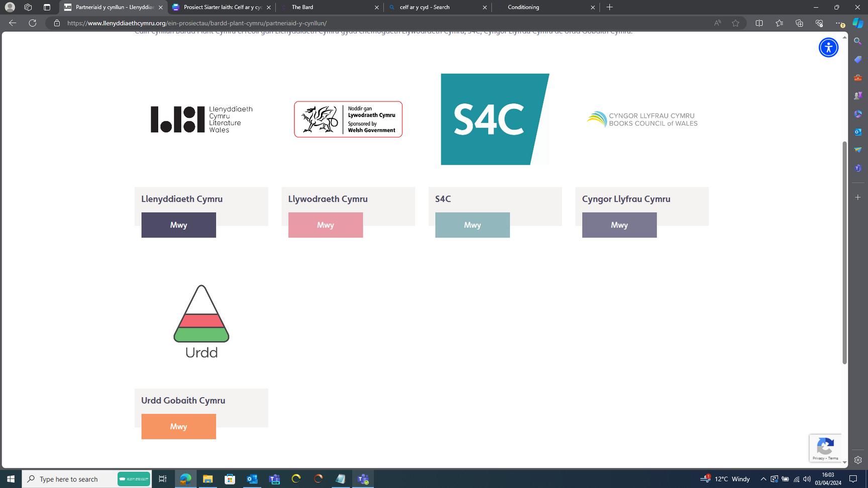This screenshot has height=488, width=868.
Task: Open File Explorer from the taskbar
Action: 207,479
